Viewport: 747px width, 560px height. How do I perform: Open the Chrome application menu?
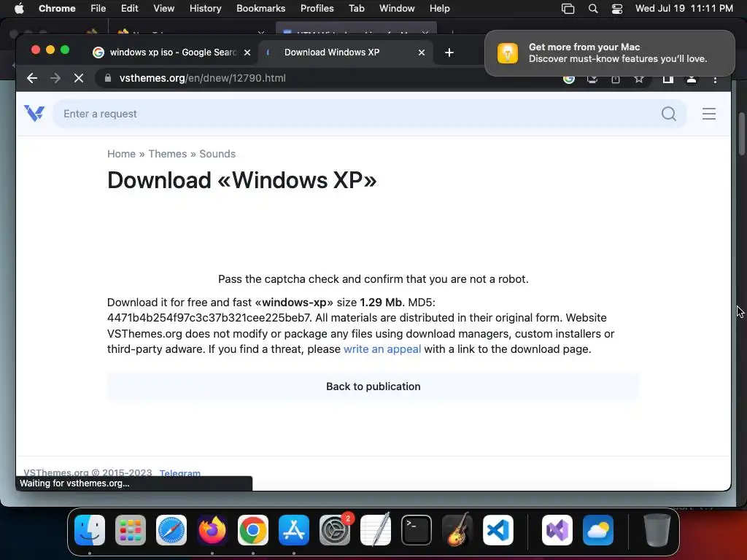[x=57, y=9]
